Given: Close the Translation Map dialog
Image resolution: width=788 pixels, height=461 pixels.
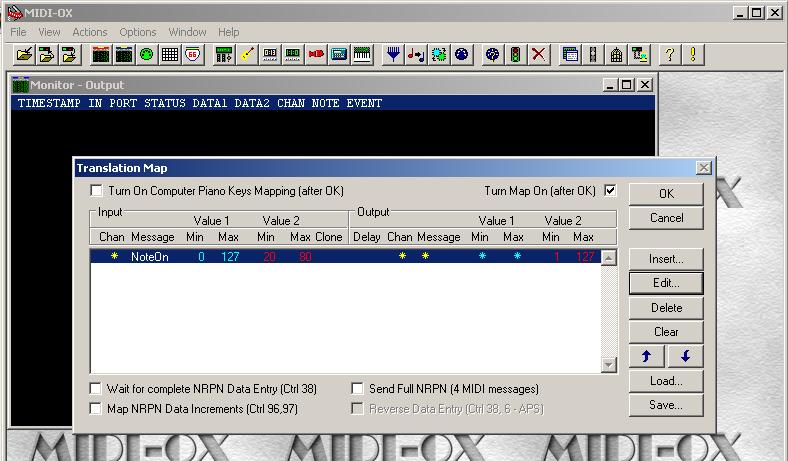Looking at the screenshot, I should point(704,168).
